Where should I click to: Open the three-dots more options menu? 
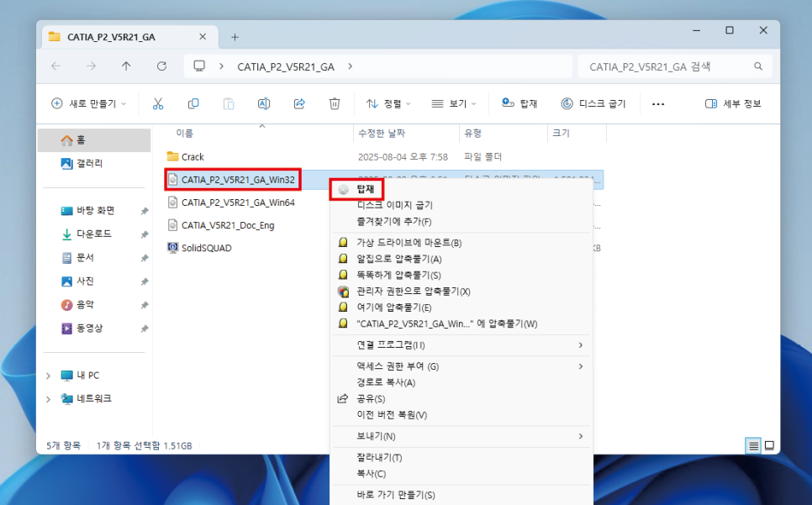pyautogui.click(x=658, y=104)
